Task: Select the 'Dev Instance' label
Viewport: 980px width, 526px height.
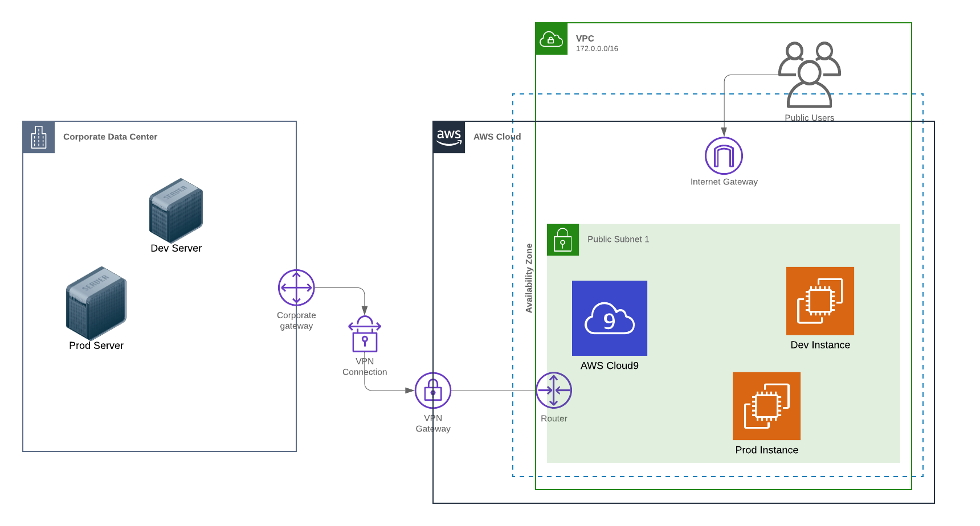Action: 820,345
